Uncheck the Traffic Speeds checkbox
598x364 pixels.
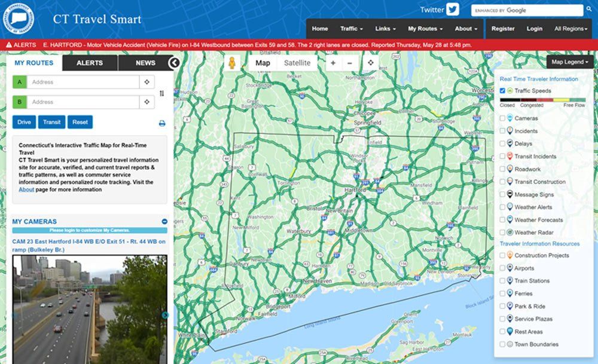pos(503,91)
